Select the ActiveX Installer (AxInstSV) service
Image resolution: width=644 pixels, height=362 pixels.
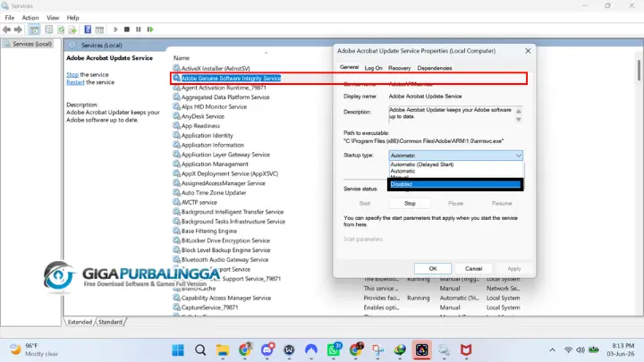[216, 69]
